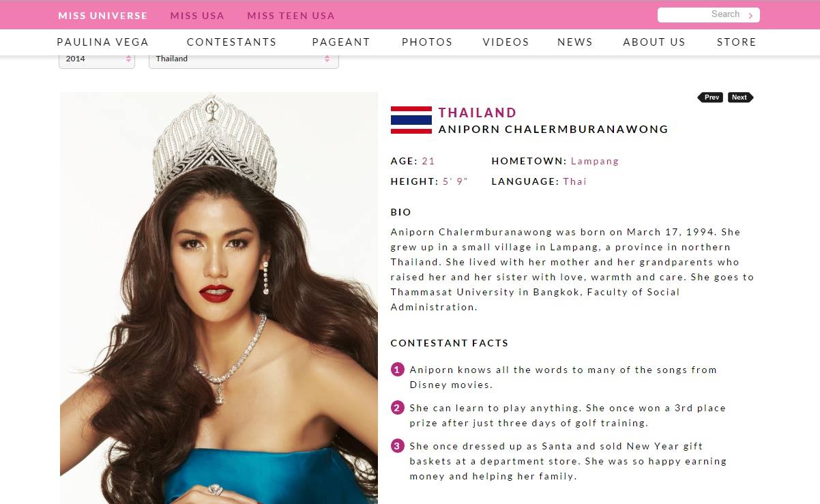The image size is (820, 504).
Task: Click the contestant portrait photo
Action: pos(219,298)
